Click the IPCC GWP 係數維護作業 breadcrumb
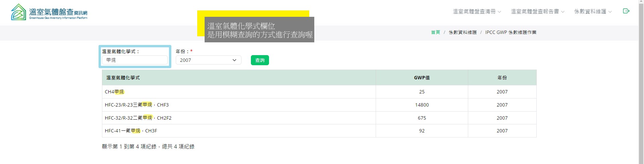Viewport: 644px width, 164px height. pyautogui.click(x=511, y=32)
